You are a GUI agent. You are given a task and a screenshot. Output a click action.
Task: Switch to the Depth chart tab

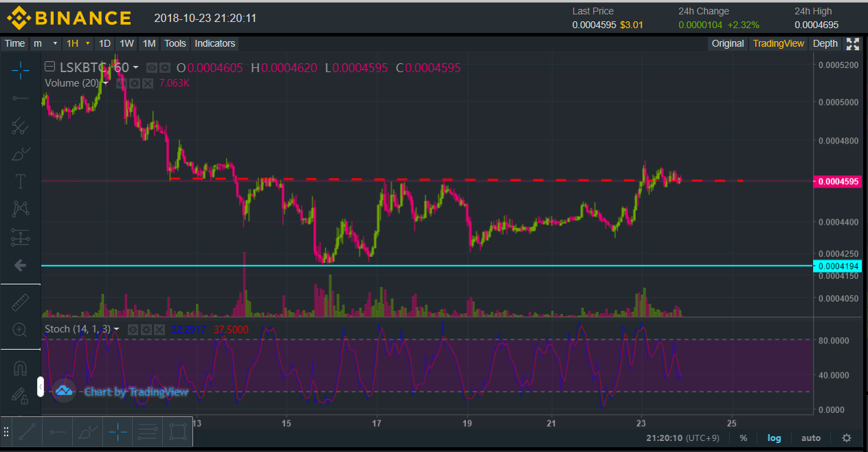click(x=825, y=43)
